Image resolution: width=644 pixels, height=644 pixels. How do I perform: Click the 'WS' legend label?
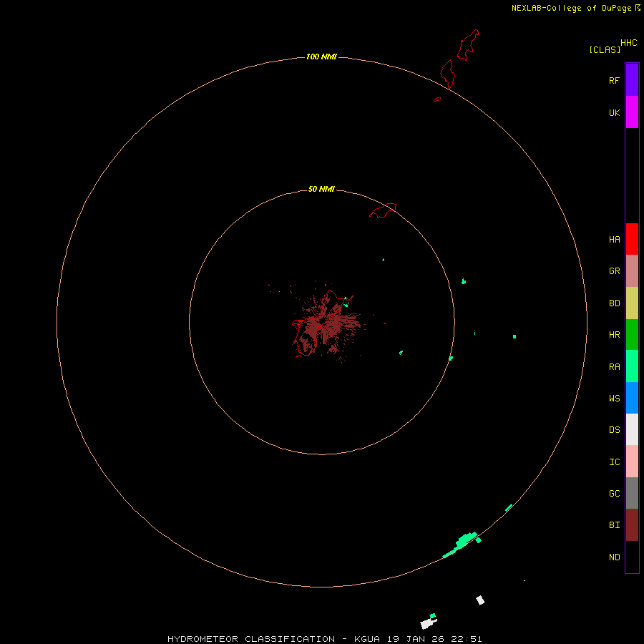coord(614,399)
